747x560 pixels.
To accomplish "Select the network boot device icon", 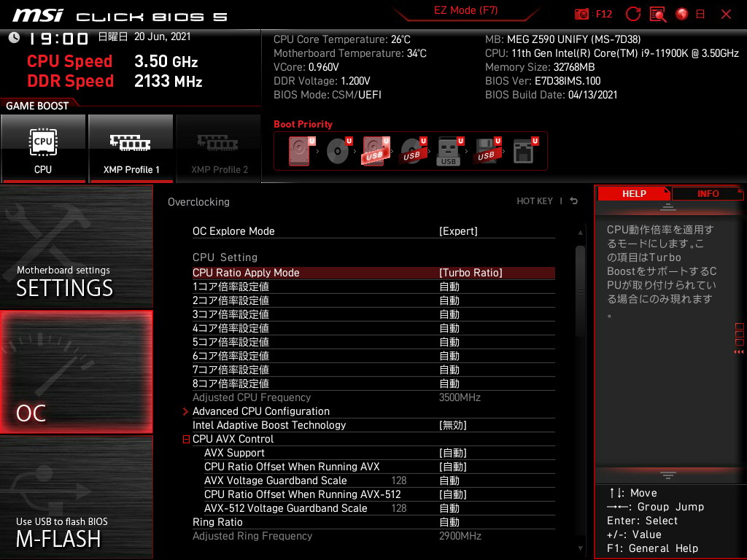I will (x=525, y=151).
